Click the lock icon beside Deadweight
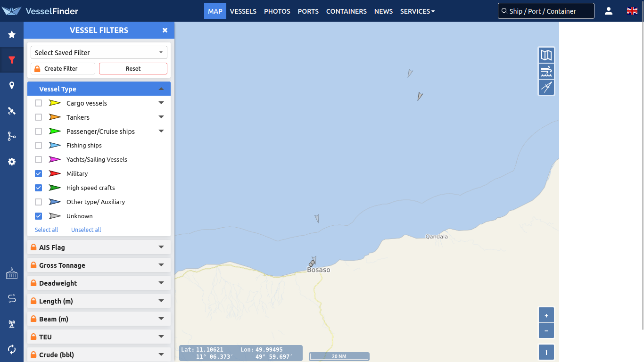Viewport: 644px width, 362px height. (33, 283)
